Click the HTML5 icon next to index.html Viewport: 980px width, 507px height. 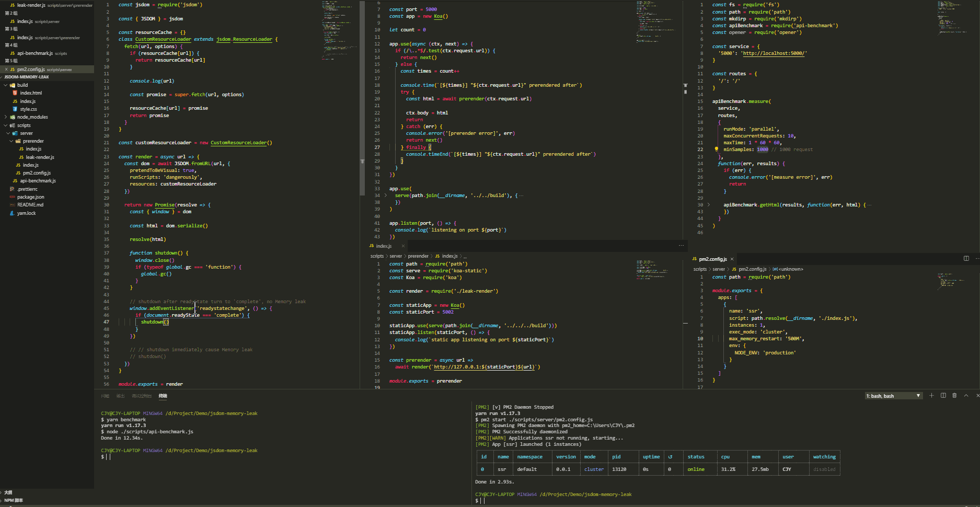[x=15, y=93]
